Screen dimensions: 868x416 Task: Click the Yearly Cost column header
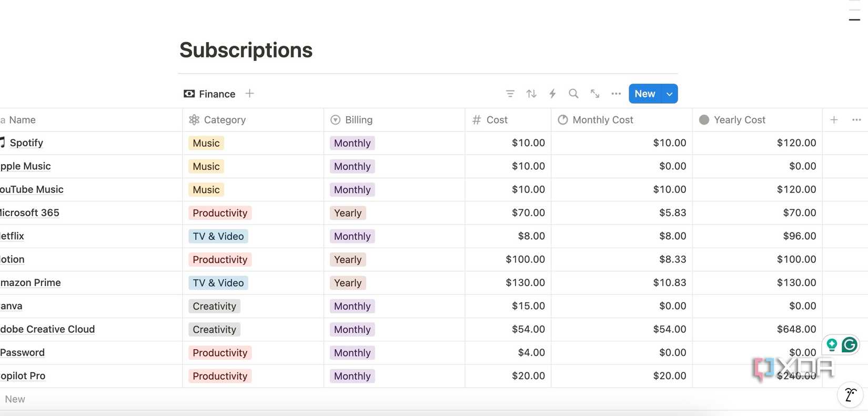[739, 119]
